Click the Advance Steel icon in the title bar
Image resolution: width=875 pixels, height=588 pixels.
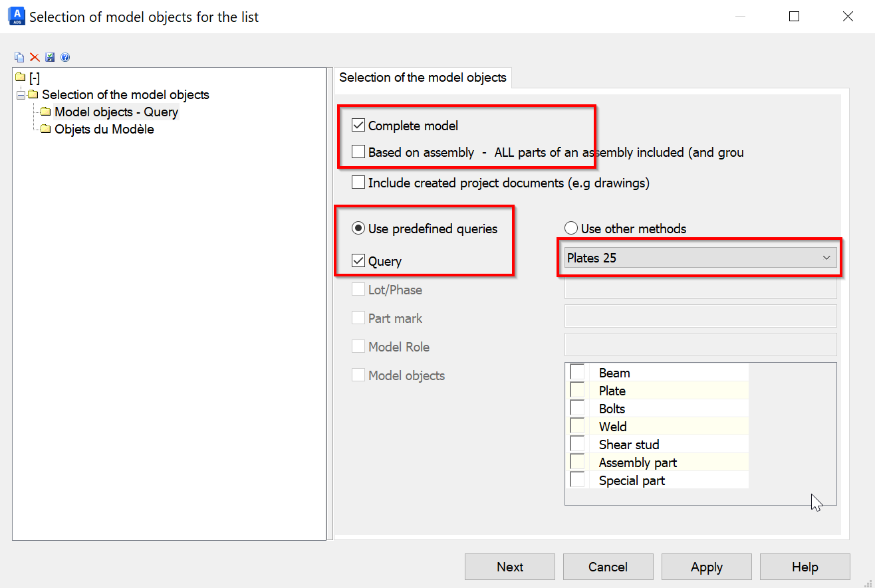tap(15, 16)
